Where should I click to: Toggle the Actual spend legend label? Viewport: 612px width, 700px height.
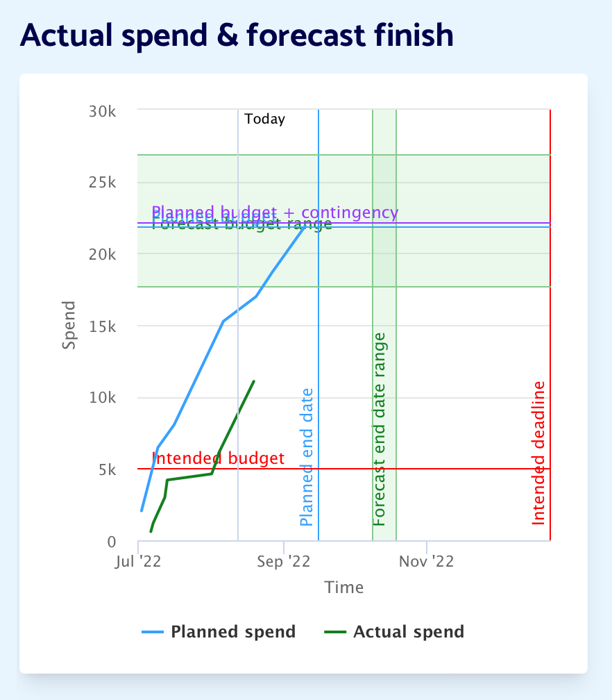click(409, 632)
